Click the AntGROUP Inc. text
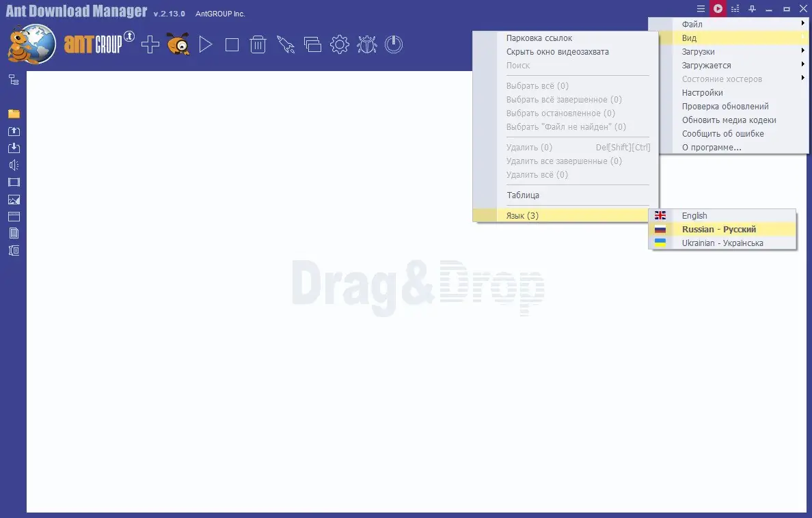This screenshot has width=812, height=518. click(220, 14)
